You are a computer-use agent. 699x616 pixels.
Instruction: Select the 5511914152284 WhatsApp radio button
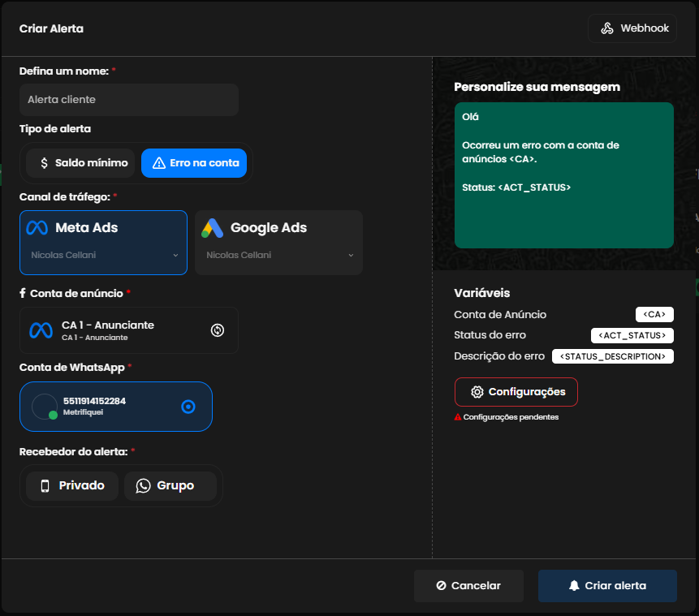tap(188, 407)
